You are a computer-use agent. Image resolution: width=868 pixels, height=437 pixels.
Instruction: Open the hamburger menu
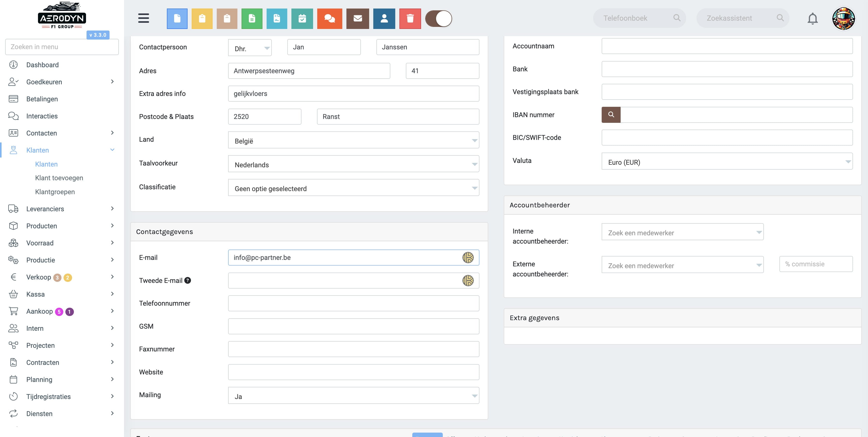pos(144,18)
